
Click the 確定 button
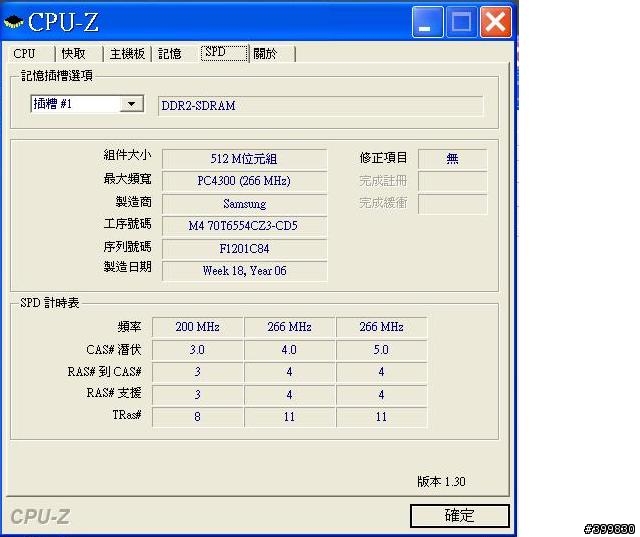(x=460, y=516)
